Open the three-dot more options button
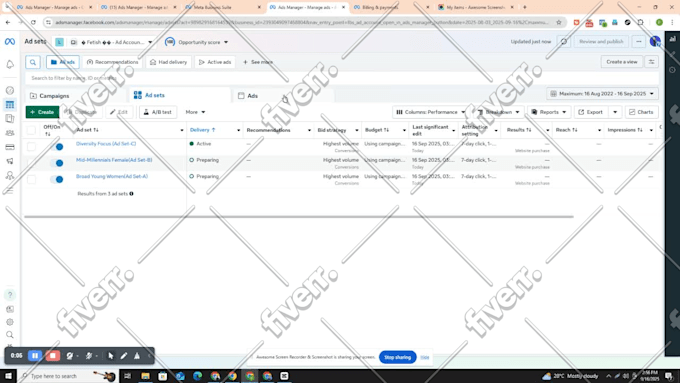 pyautogui.click(x=638, y=42)
